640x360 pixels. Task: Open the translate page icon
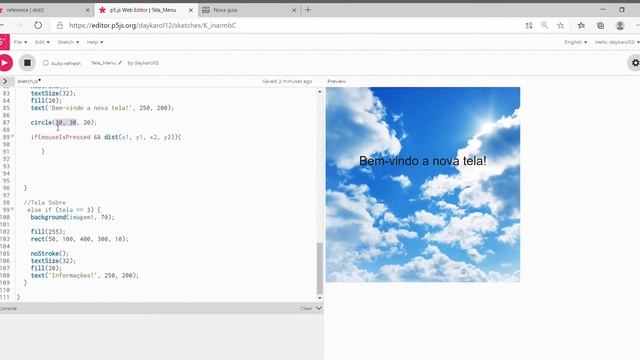[529, 25]
